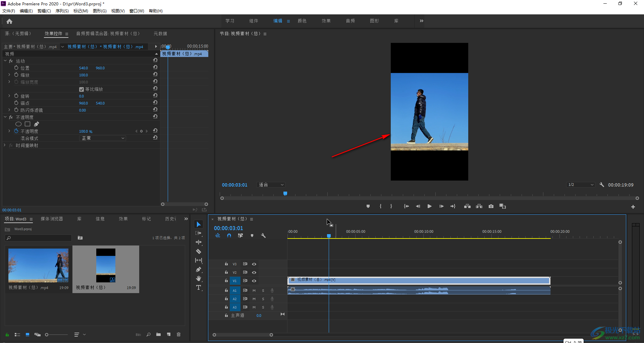
Task: Open the blend mode dropdown
Action: coord(103,138)
